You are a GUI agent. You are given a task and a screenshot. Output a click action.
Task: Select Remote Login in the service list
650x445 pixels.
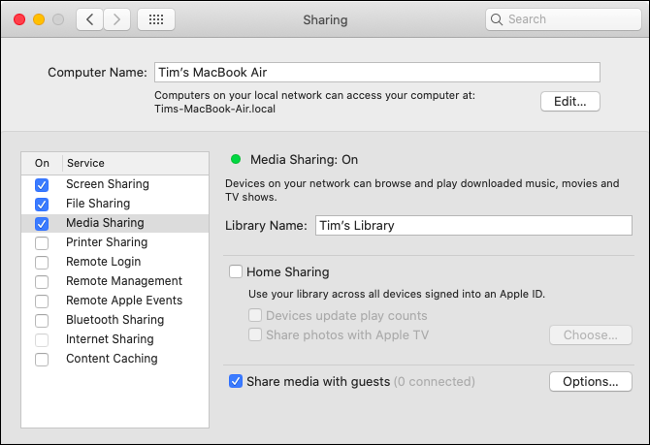pyautogui.click(x=115, y=262)
